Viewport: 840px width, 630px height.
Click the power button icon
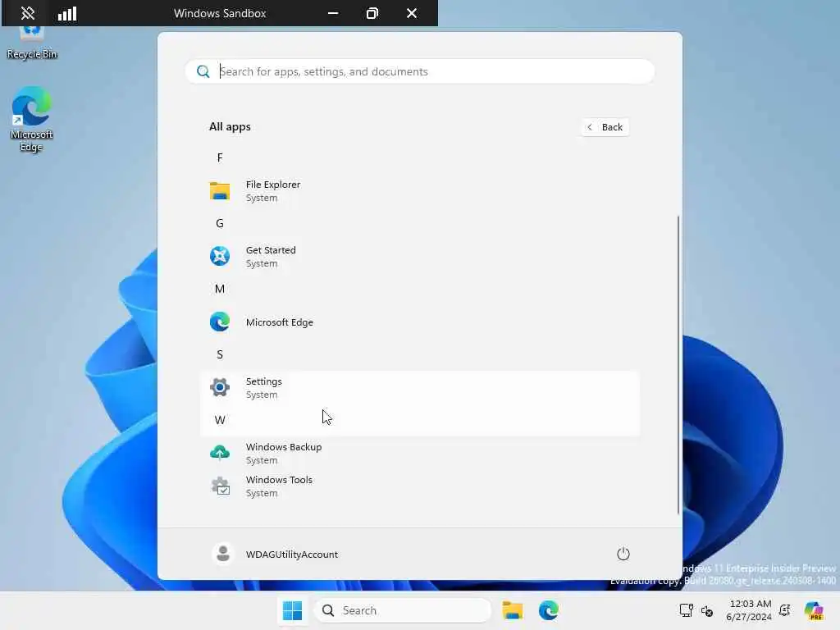pyautogui.click(x=623, y=554)
